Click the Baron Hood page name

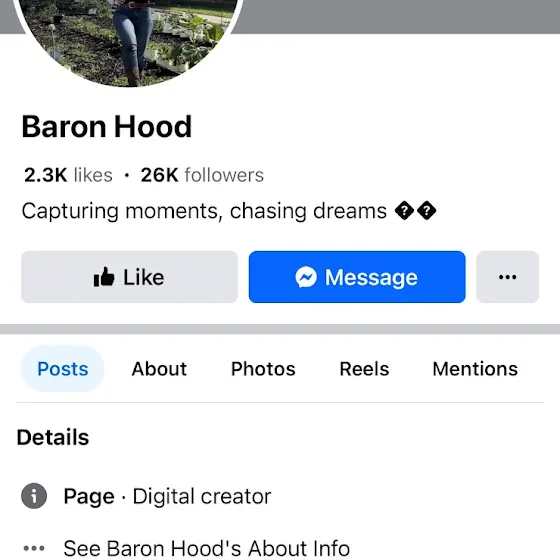click(x=107, y=126)
